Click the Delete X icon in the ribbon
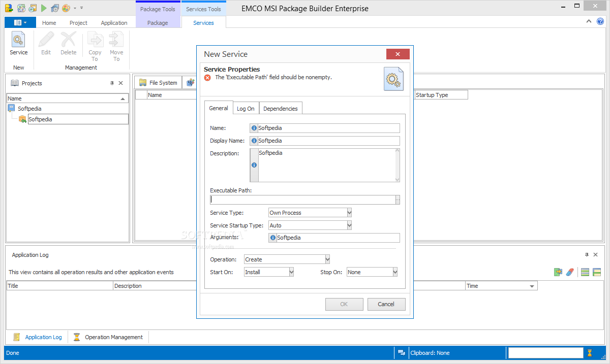Viewport: 610px width, 364px height. [68, 40]
